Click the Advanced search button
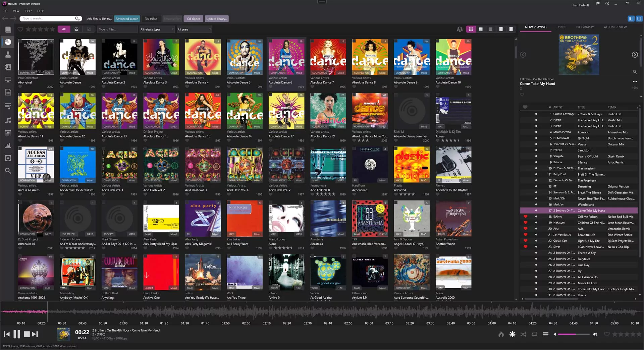 (x=127, y=18)
